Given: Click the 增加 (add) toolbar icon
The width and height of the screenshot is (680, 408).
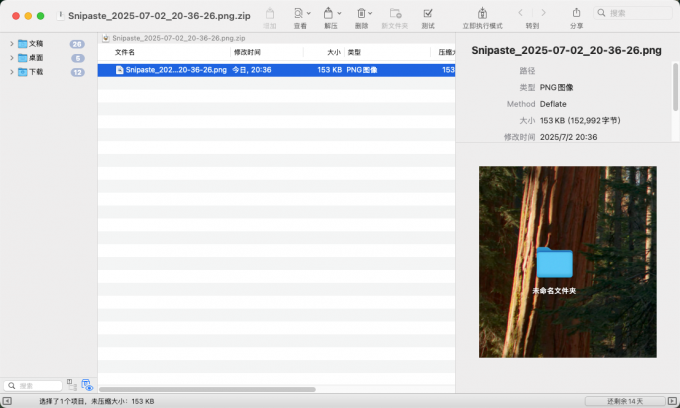Looking at the screenshot, I should coord(270,13).
